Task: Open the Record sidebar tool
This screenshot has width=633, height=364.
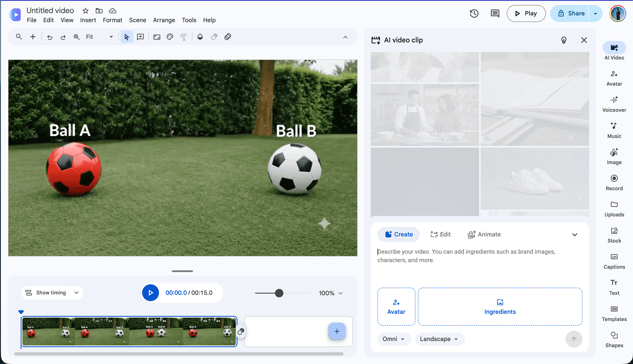Action: pos(614,183)
